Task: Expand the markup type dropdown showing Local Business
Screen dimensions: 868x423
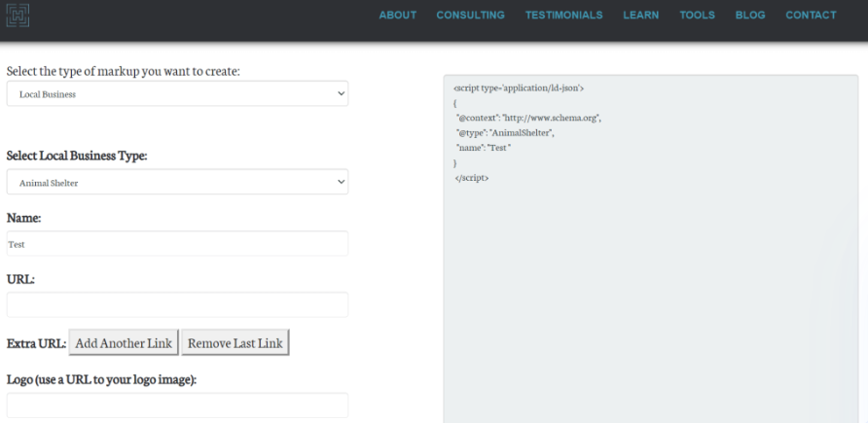Action: tap(177, 93)
